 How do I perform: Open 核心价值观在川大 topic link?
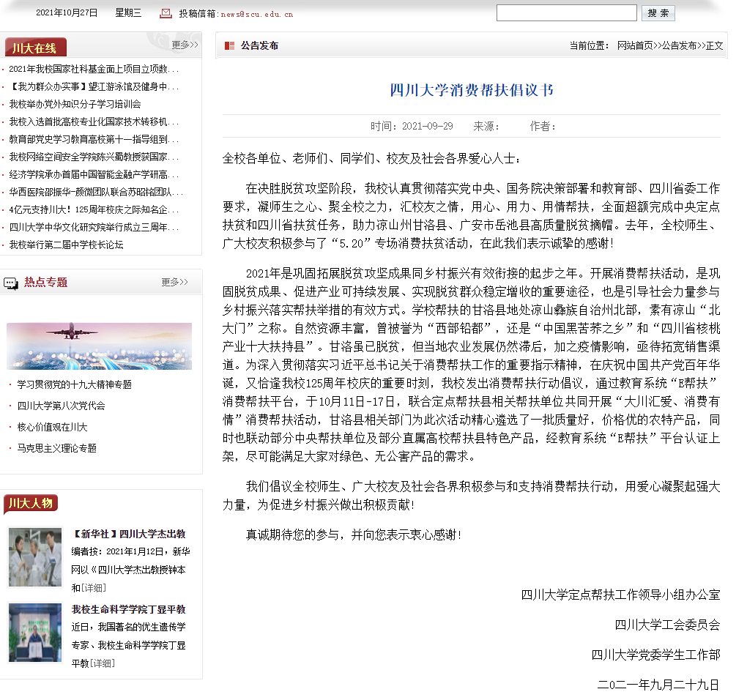(52, 427)
